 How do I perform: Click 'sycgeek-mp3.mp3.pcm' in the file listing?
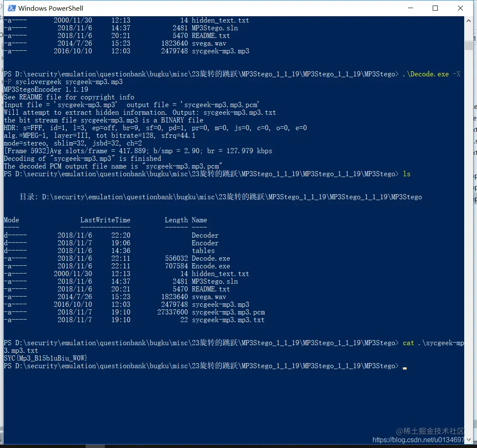[x=228, y=312]
